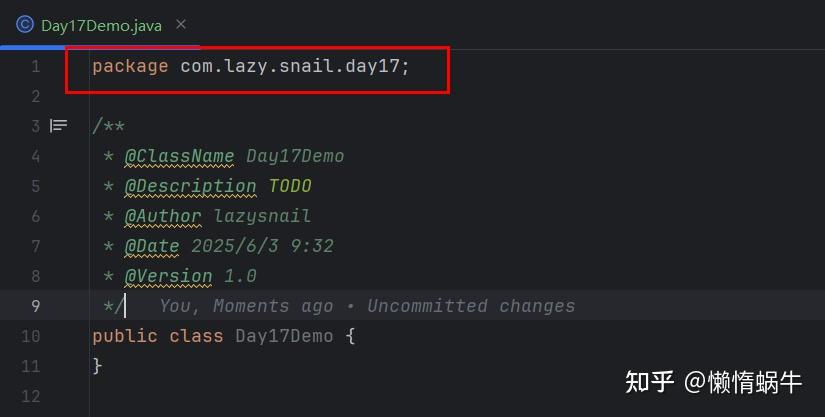Screen dimensions: 825x417
Task: Click the Day17Demo class name in the declaration
Action: click(284, 336)
